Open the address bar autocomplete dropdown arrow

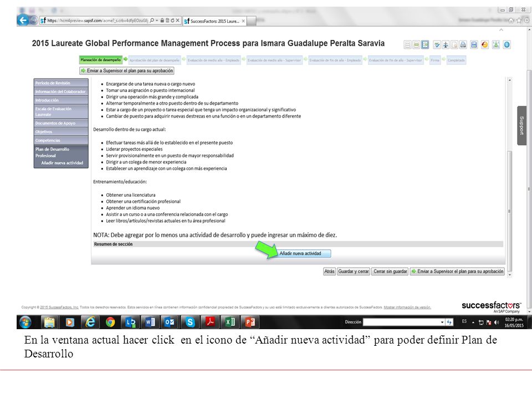click(157, 21)
